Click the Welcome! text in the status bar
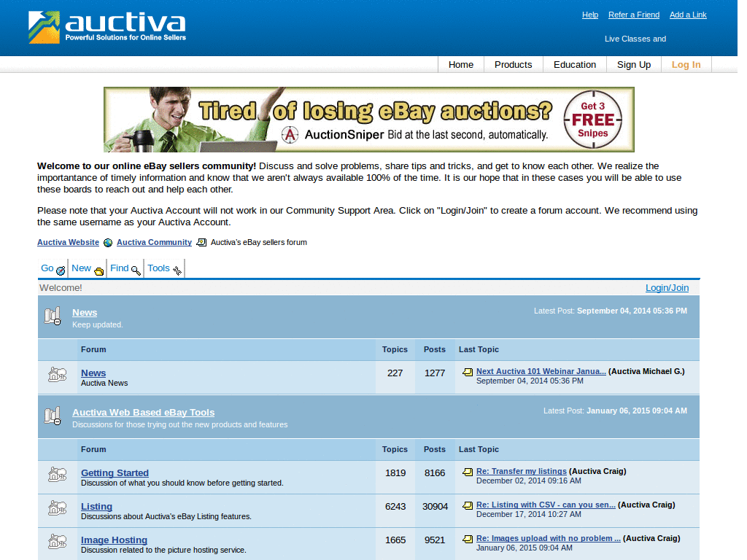 tap(61, 288)
